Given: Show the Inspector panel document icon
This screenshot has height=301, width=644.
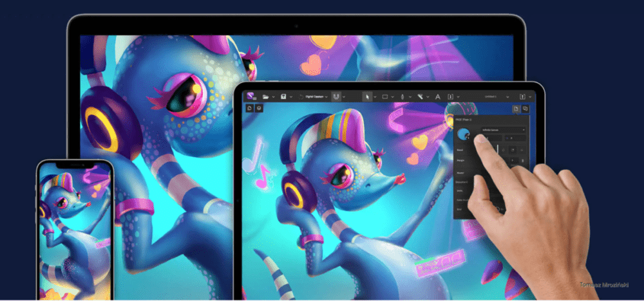Looking at the screenshot, I should (x=516, y=109).
